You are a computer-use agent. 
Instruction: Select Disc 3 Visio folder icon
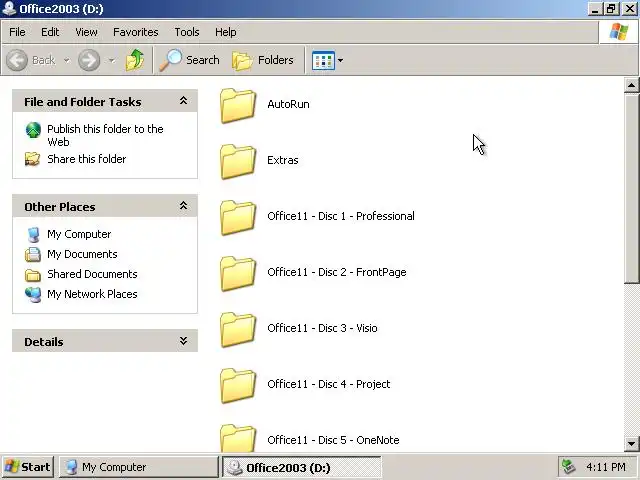(238, 329)
